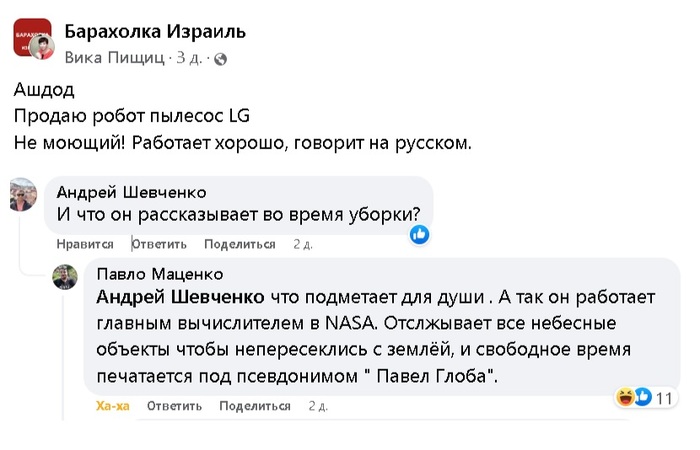Share the first comment with Поделиться
Viewport: 700px width, 450px height.
coord(239,244)
